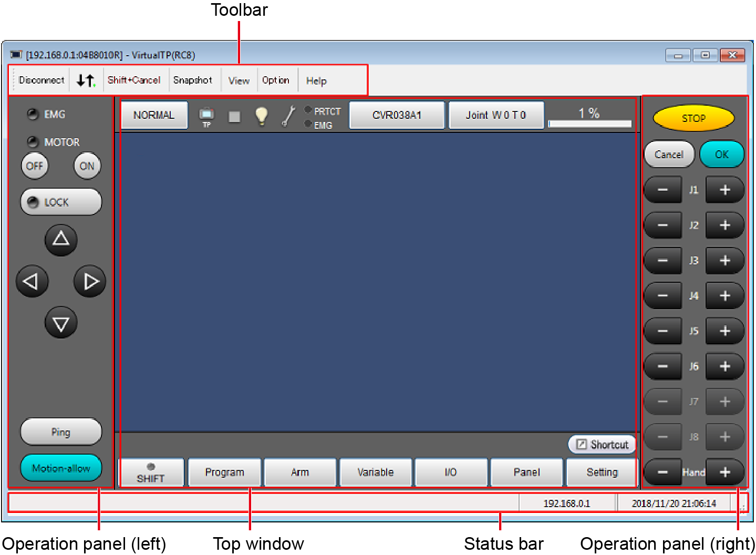Open the View menu
Screen dimensions: 756x555
[239, 80]
